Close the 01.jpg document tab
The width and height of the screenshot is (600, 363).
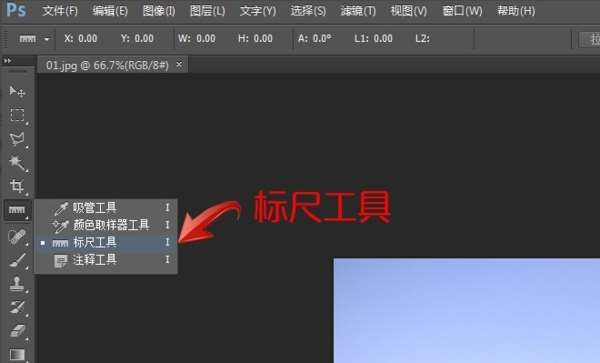pyautogui.click(x=179, y=65)
